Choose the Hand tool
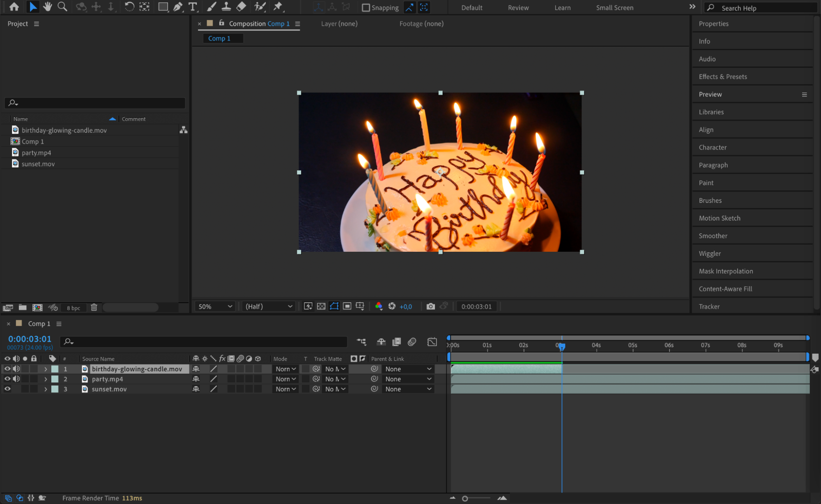821x504 pixels. pos(48,7)
